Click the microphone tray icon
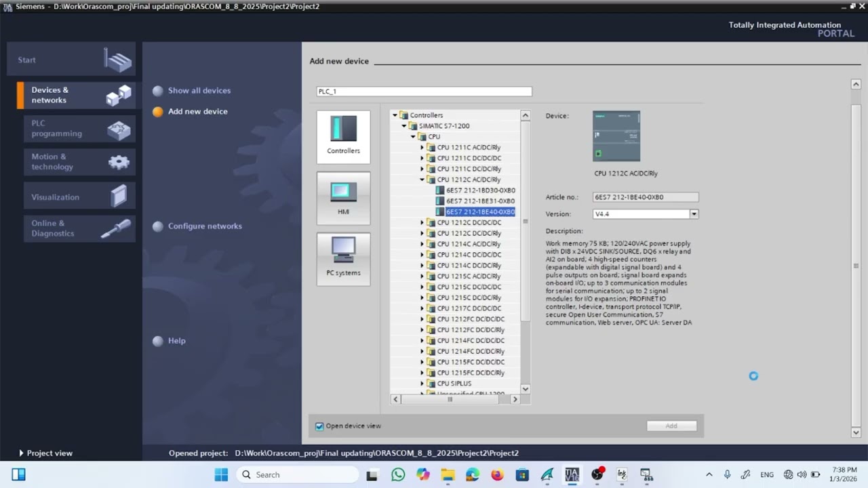Viewport: 868px width, 488px height. 727,474
